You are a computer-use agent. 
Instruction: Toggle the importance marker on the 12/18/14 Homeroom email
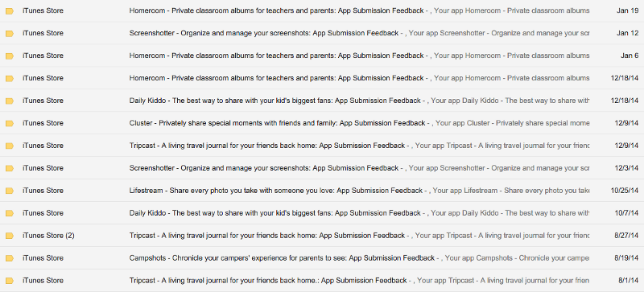coord(10,79)
